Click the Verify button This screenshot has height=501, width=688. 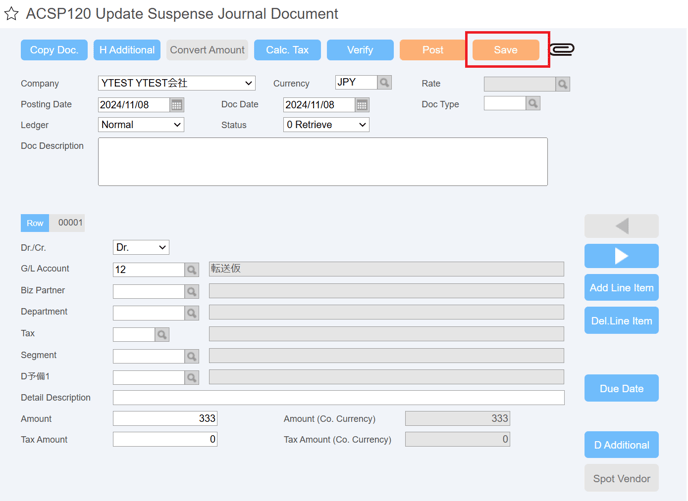[360, 50]
